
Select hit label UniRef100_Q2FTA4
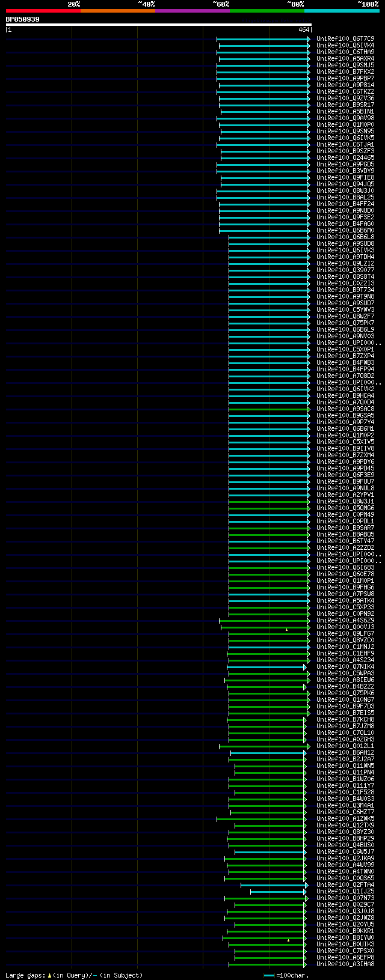click(345, 884)
